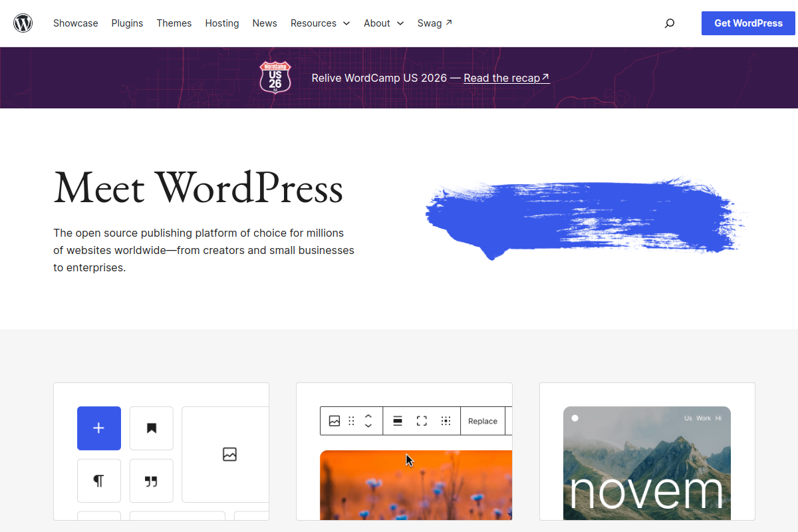Expand the About menu
This screenshot has width=798, height=532.
click(x=384, y=23)
